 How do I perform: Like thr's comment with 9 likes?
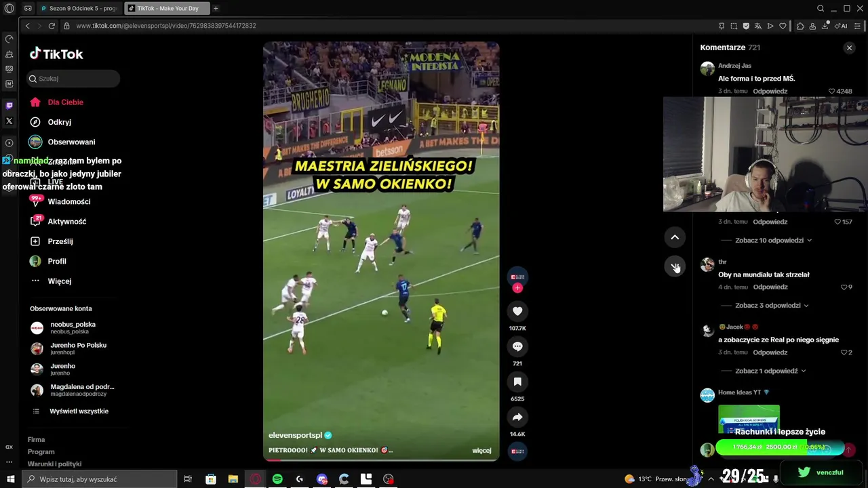(x=844, y=287)
